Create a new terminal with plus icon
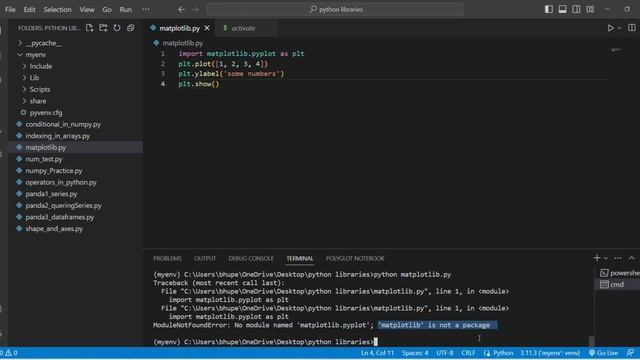The width and height of the screenshot is (640, 360). coord(597,258)
